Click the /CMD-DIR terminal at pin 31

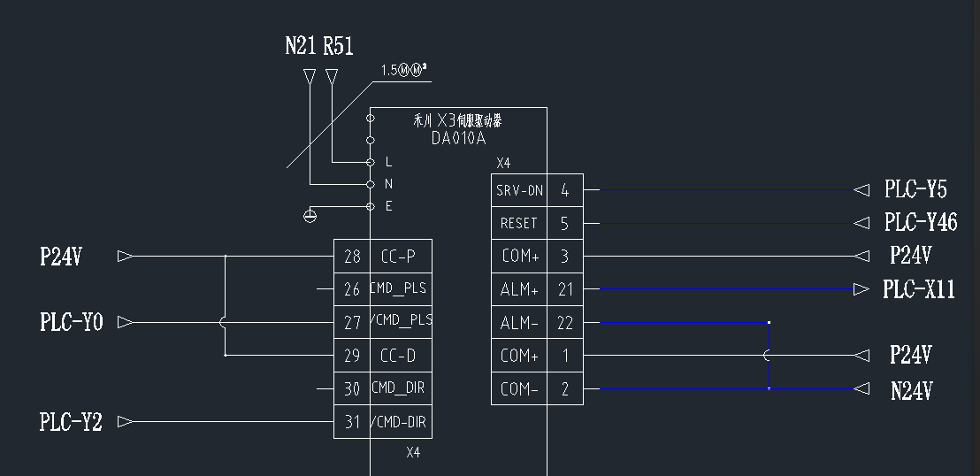pos(399,422)
